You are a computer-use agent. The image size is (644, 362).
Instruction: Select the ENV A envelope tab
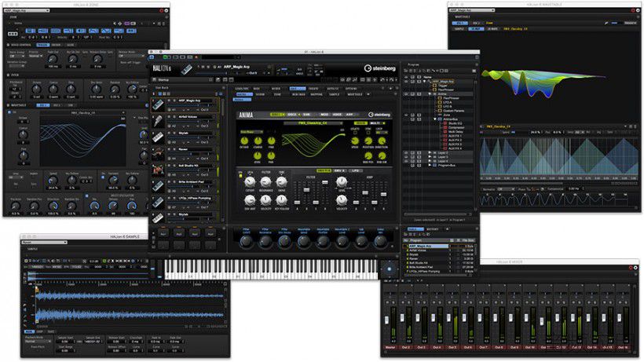click(x=339, y=170)
